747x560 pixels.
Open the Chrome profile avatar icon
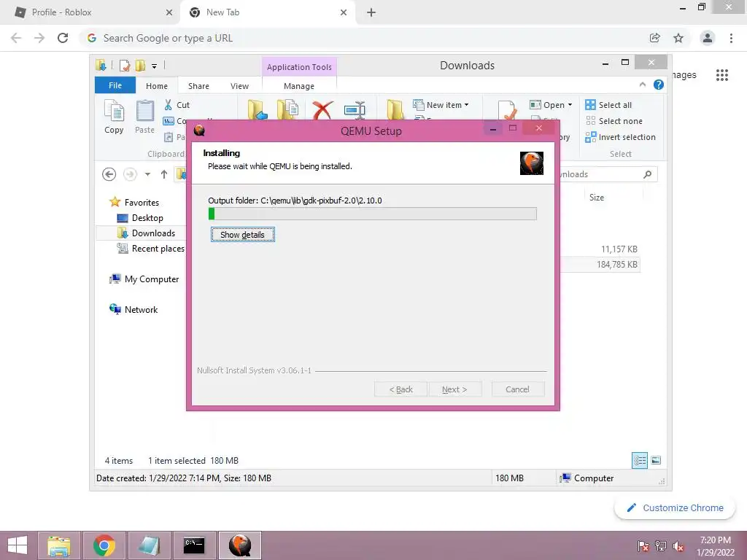708,38
